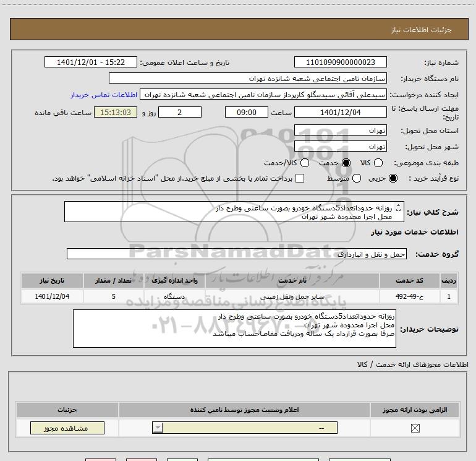Toggle the mandatory permit checkbox
Viewport: 476px width, 461px height.
415,428
